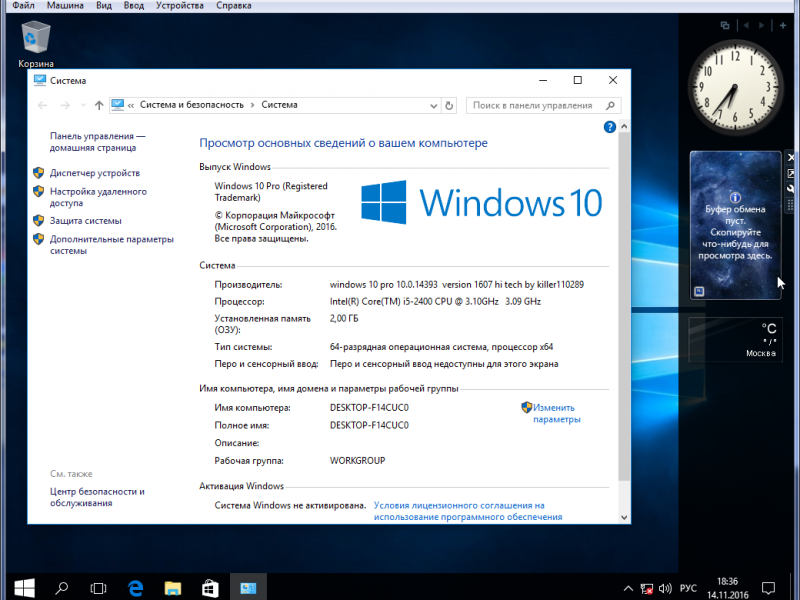
Task: Open the Вид menu
Action: click(104, 6)
